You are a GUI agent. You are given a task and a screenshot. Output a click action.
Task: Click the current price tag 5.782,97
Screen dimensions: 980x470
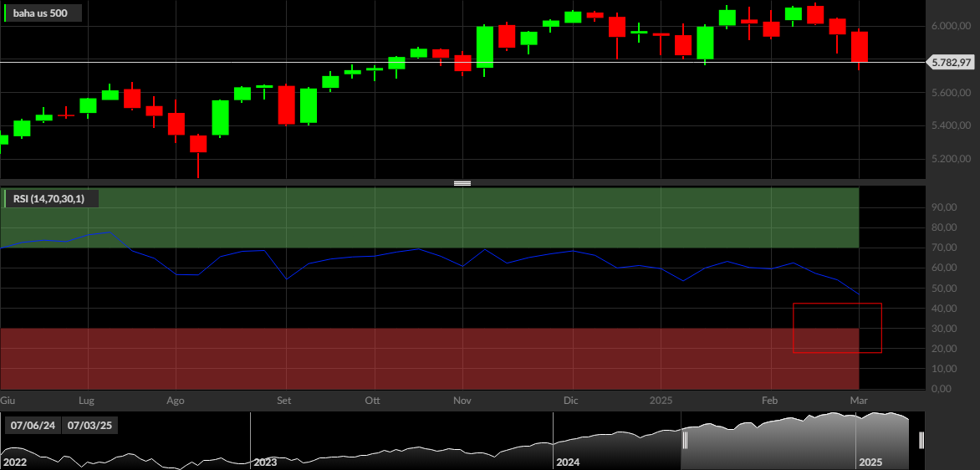click(952, 62)
